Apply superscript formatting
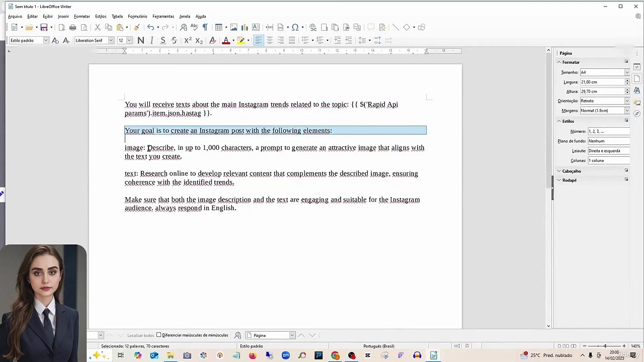Screen dimensions: 644x362 (x=188, y=40)
